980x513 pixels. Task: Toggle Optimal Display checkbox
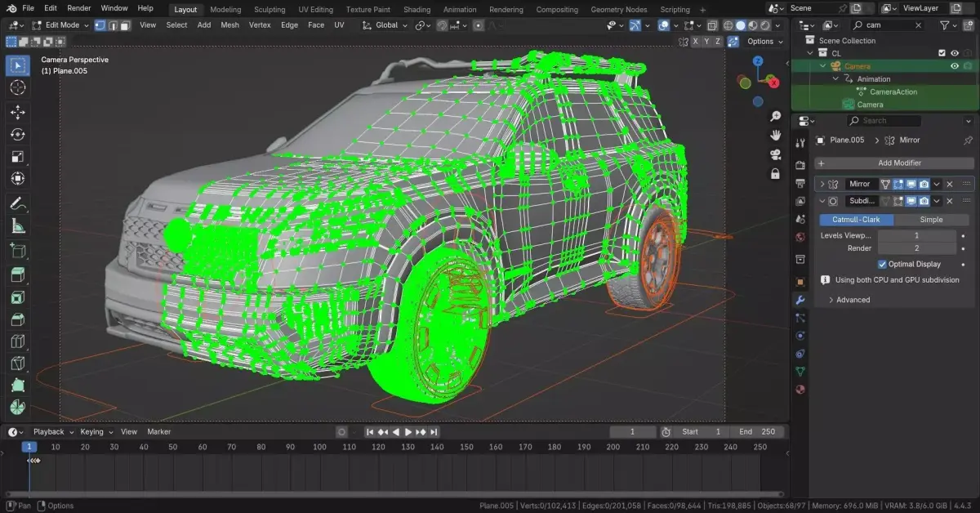coord(882,265)
